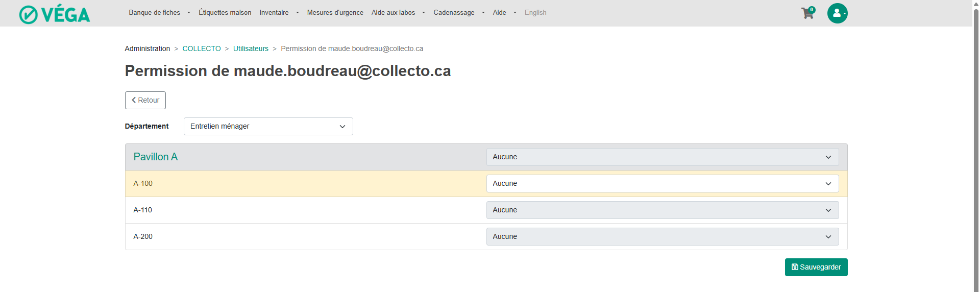The height and width of the screenshot is (292, 980).
Task: Open the Cadenassage menu
Action: coord(459,13)
